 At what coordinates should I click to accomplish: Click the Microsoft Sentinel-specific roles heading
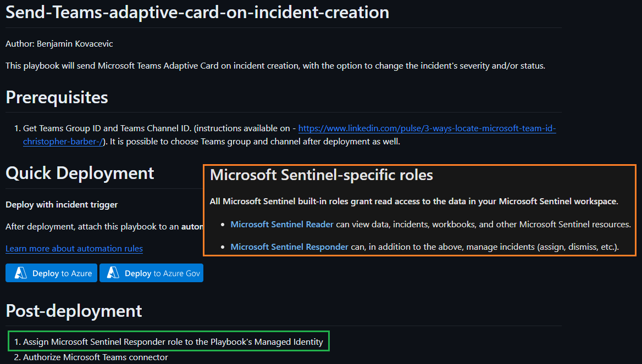tap(322, 175)
